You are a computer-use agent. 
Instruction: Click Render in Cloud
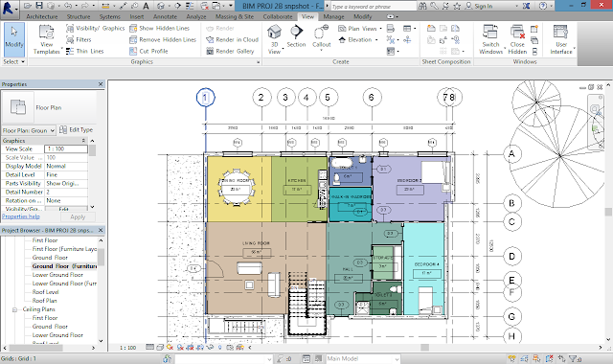232,39
